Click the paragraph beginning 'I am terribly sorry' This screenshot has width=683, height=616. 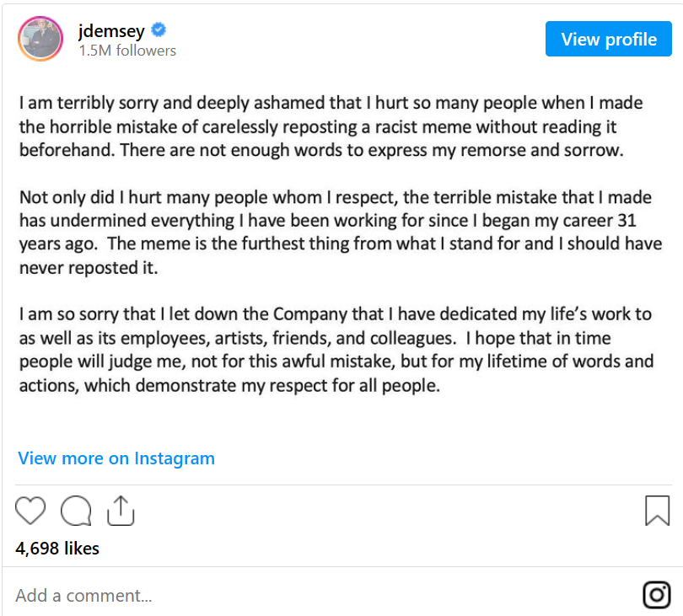click(x=331, y=126)
